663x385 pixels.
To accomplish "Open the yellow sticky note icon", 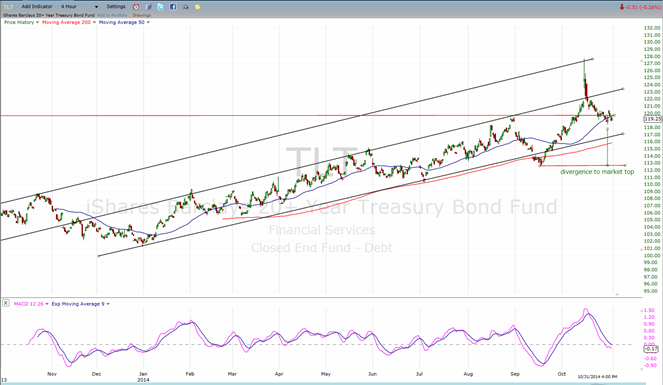I will (x=197, y=7).
